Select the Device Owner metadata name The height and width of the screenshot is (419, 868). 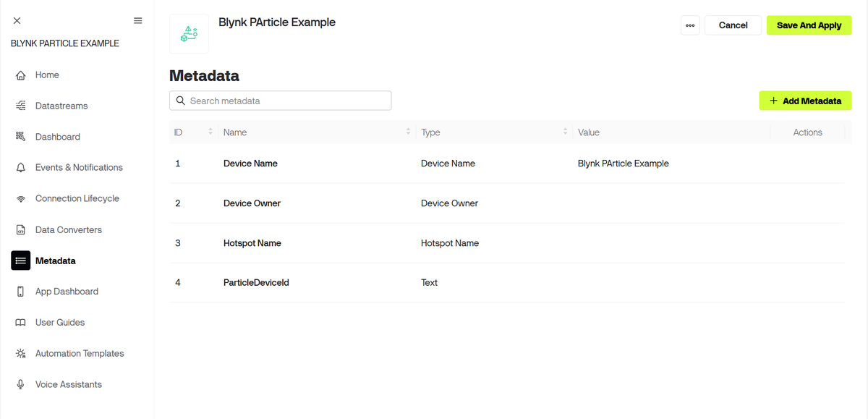252,203
